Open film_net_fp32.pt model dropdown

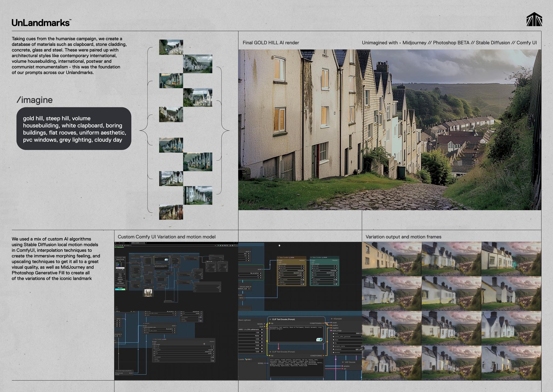[250, 273]
